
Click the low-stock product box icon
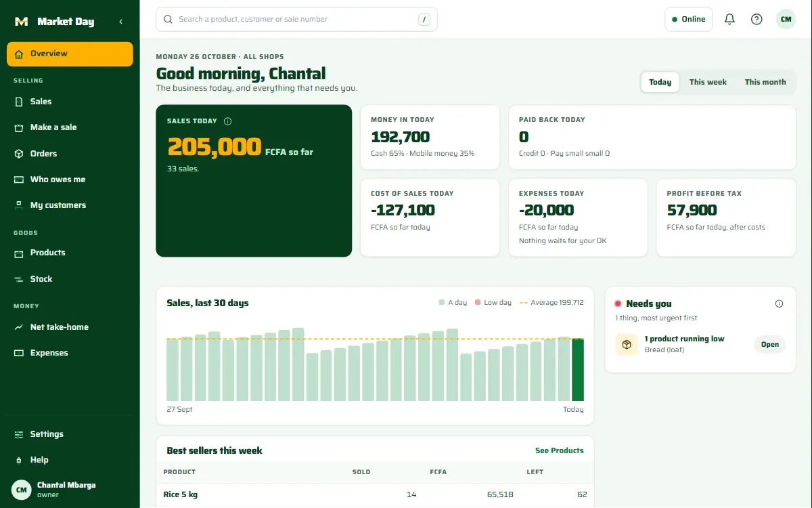click(627, 344)
